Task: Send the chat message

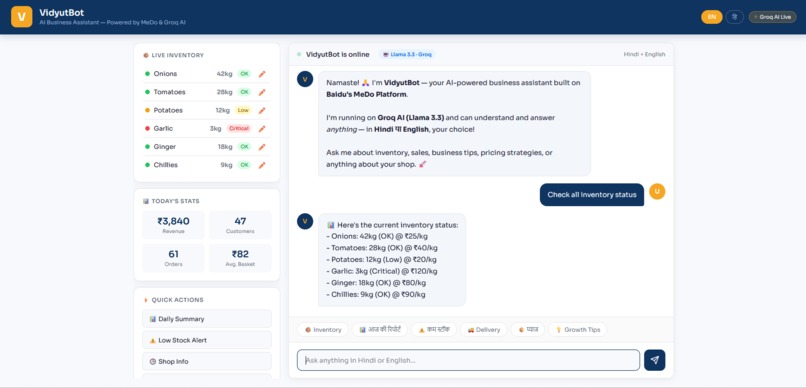Action: click(x=654, y=360)
